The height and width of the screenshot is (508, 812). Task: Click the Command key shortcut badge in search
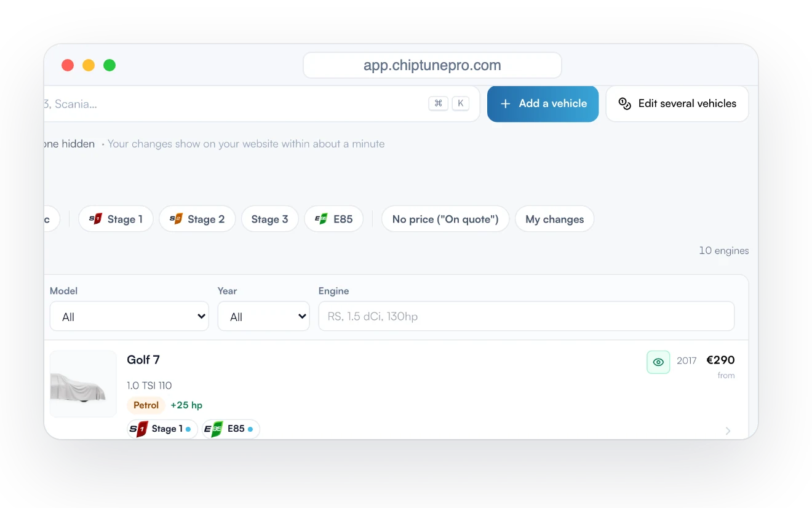pyautogui.click(x=438, y=103)
